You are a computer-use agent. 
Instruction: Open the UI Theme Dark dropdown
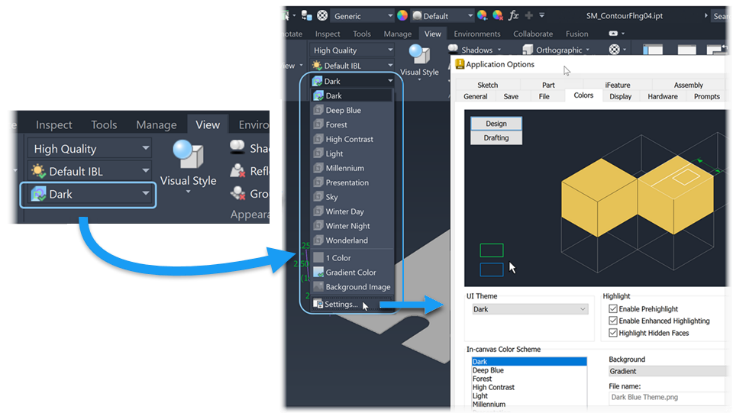[530, 309]
